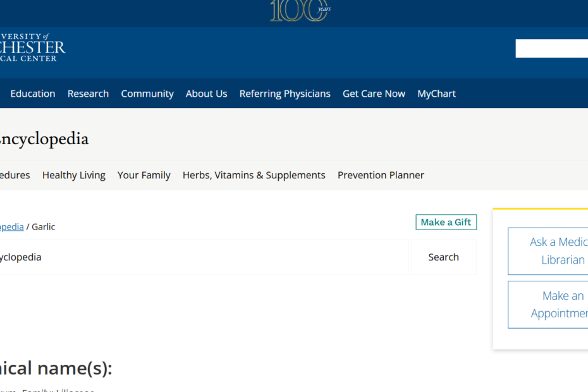The height and width of the screenshot is (392, 588).
Task: Click the University of Rochester Medical Center logo
Action: click(x=32, y=47)
